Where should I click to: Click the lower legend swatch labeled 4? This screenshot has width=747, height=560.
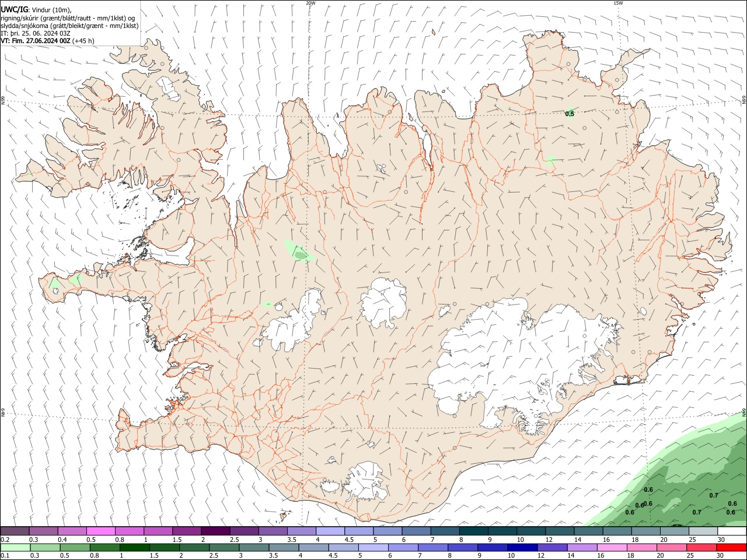(313, 547)
